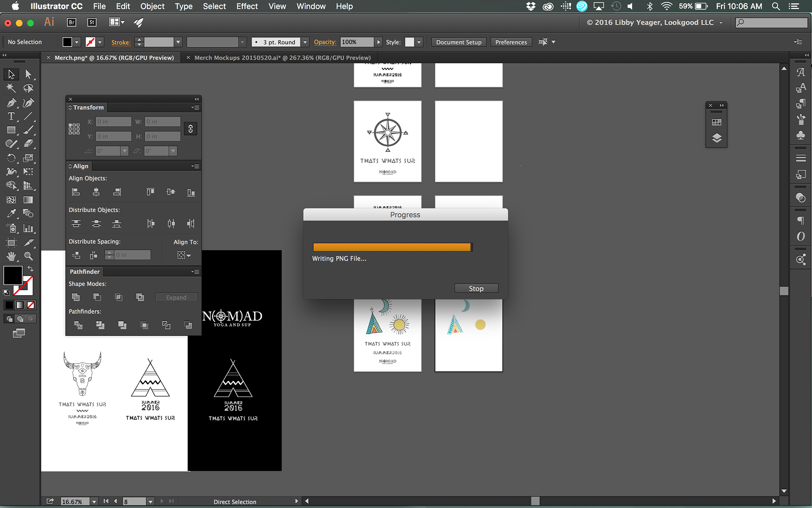
Task: Select the Eyedropper tool
Action: (11, 214)
